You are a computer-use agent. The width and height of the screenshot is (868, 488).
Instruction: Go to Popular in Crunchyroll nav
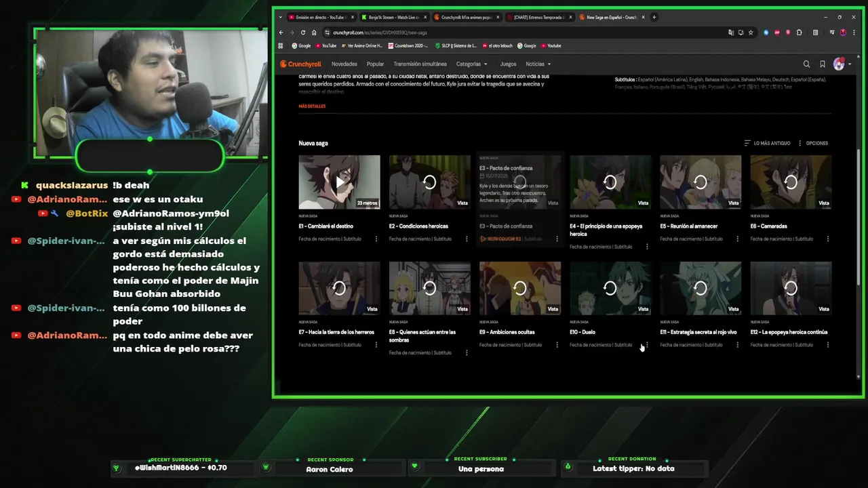pos(375,64)
